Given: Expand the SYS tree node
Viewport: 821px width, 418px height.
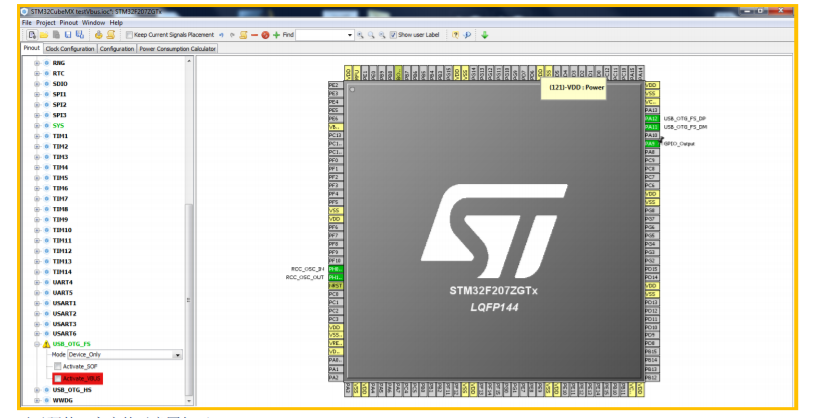Looking at the screenshot, I should coord(37,126).
